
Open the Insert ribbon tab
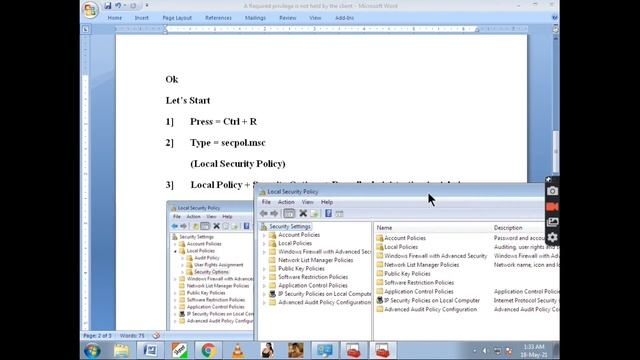coord(142,18)
